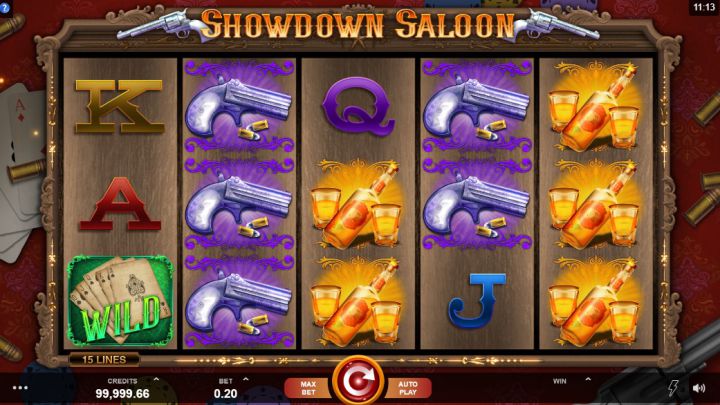Click the top whiskey bottle symbol on reel five

point(596,107)
